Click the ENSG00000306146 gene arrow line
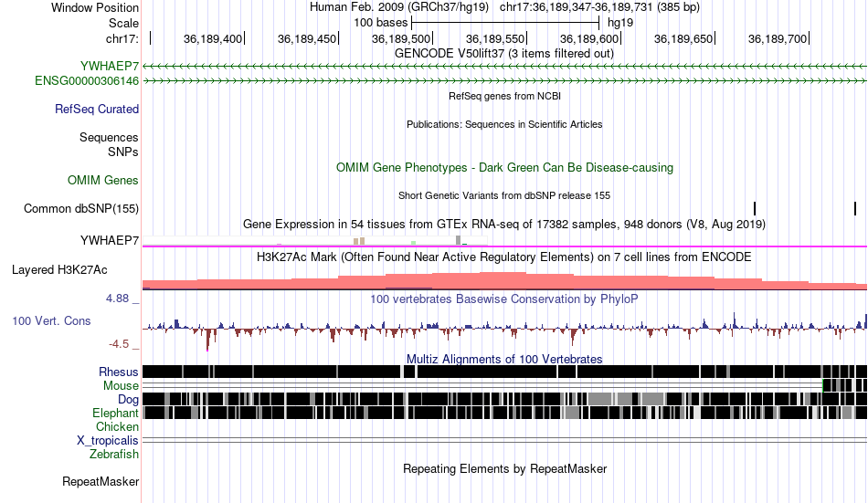Image resolution: width=868 pixels, height=503 pixels. (504, 80)
